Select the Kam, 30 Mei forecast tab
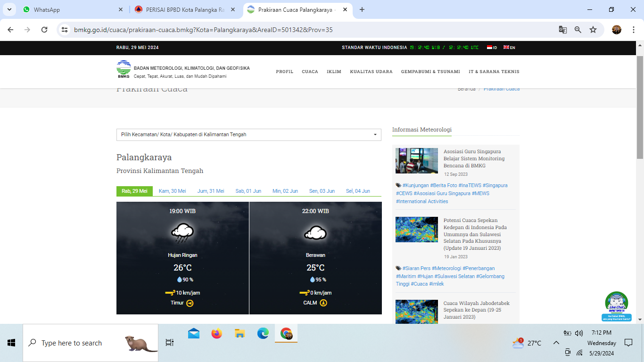The height and width of the screenshot is (362, 644). click(x=173, y=191)
